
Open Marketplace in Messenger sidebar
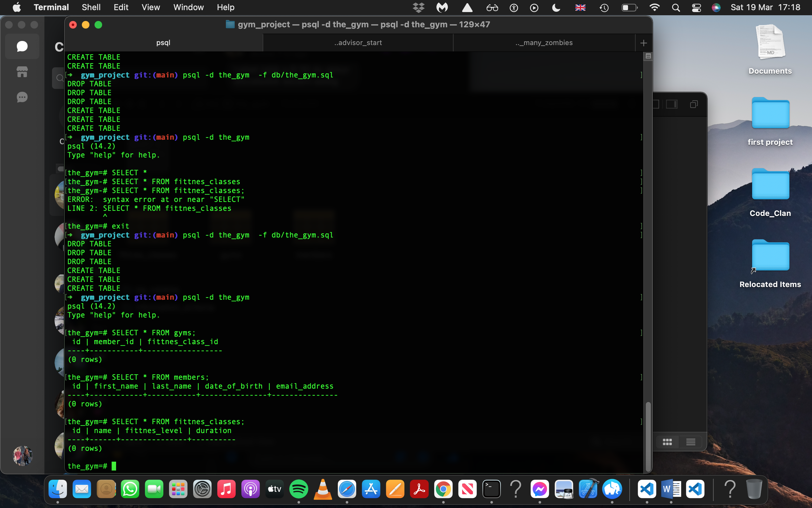pyautogui.click(x=22, y=71)
